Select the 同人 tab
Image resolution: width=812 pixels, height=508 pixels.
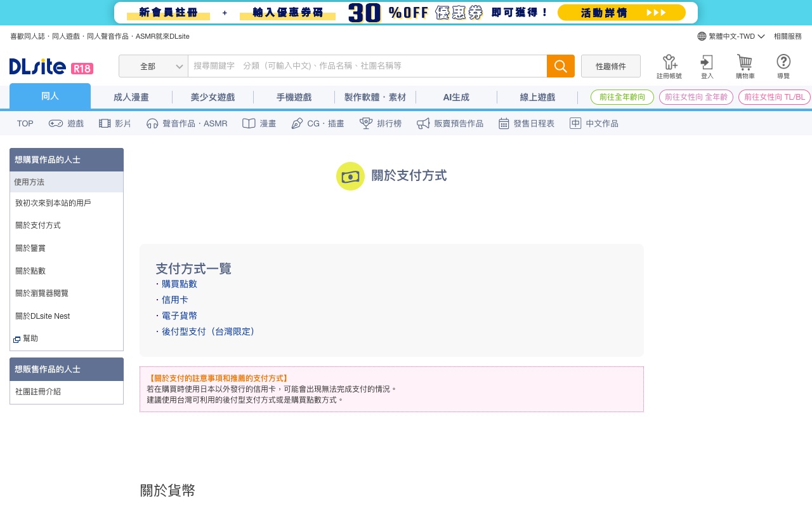pos(50,97)
